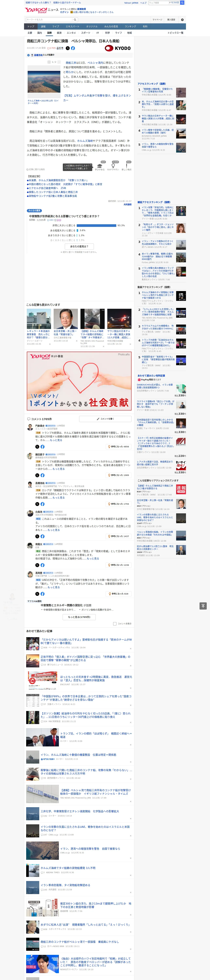This screenshot has width=210, height=980.
Task: Share article on X below headline
Action: [x=68, y=48]
